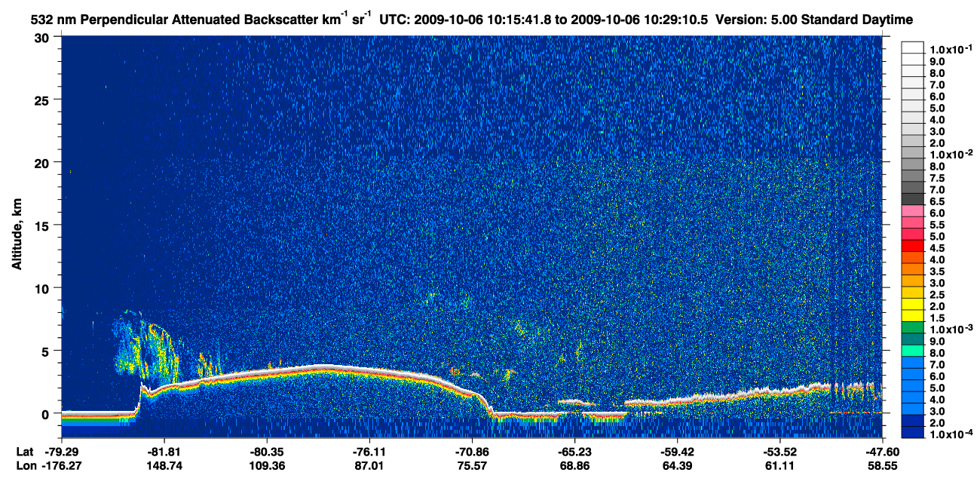Click the darkest gray swatch just above pink
Screen dimensions: 980x503
tap(912, 198)
